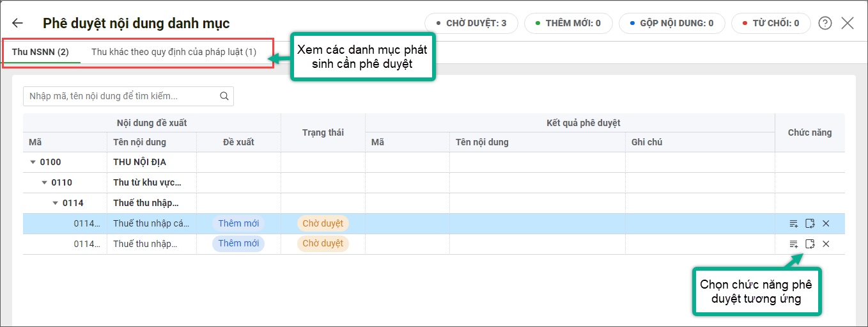Filter by the CHỜ DUYỆT: 3 status pill
The height and width of the screenshot is (327, 868).
coord(471,24)
